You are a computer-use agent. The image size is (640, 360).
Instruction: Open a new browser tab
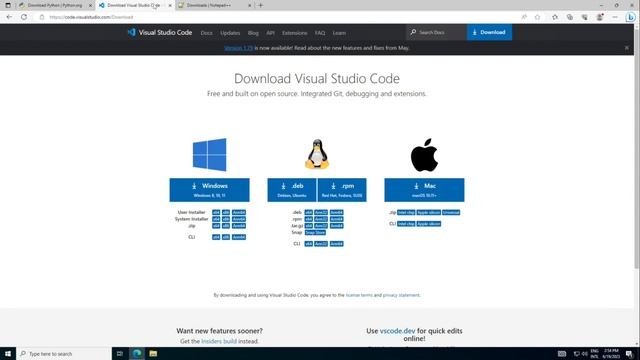[x=260, y=5]
